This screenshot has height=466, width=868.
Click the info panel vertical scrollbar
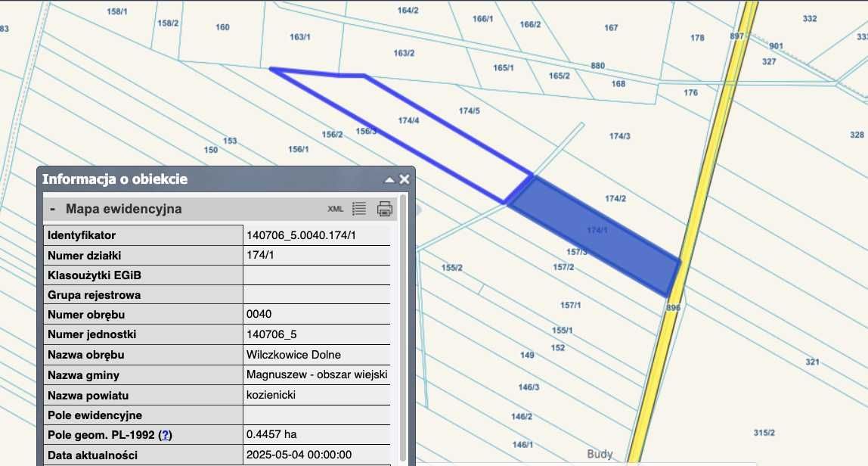(x=403, y=327)
